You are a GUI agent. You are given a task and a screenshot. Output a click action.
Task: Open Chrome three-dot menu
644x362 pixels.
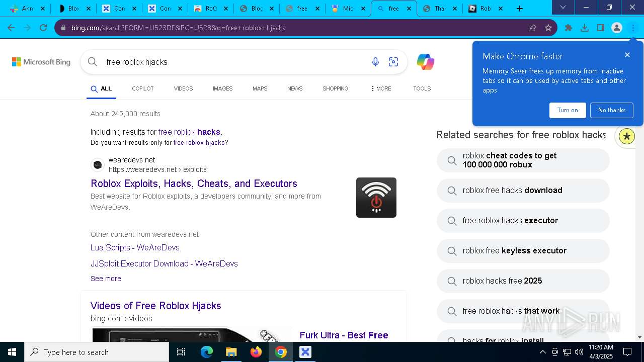tap(633, 28)
